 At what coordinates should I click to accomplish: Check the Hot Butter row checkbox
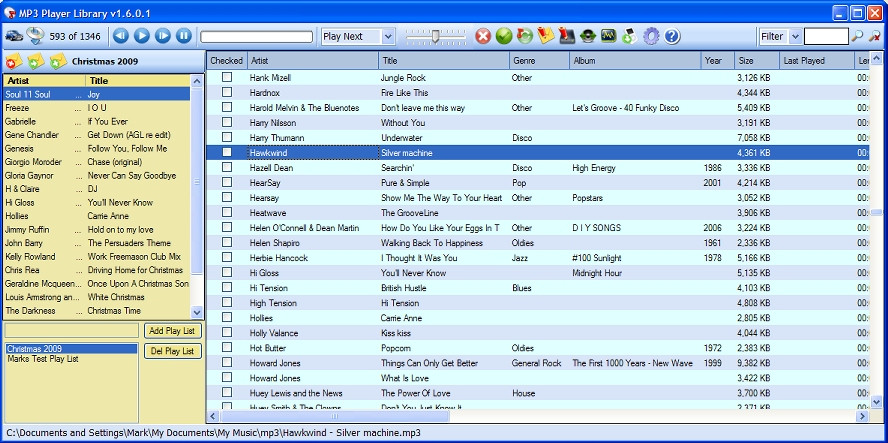(x=227, y=347)
